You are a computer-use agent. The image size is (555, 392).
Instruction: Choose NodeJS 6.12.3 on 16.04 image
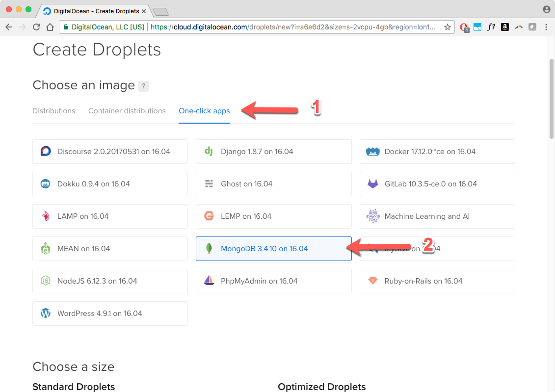[110, 281]
